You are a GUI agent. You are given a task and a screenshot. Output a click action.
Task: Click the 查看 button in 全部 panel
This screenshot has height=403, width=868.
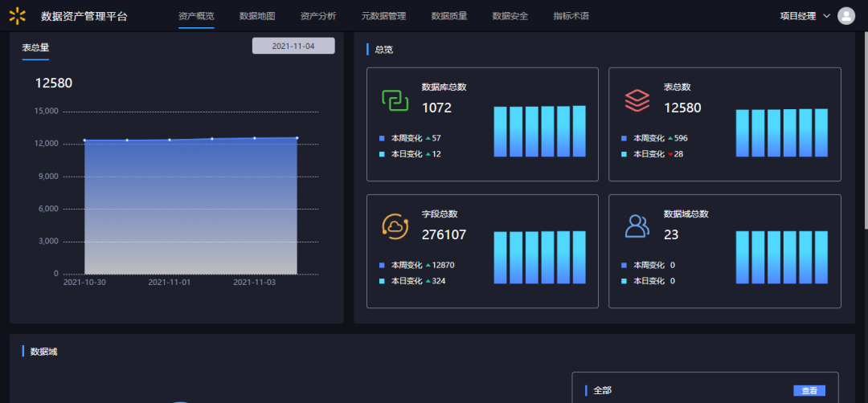(x=809, y=391)
